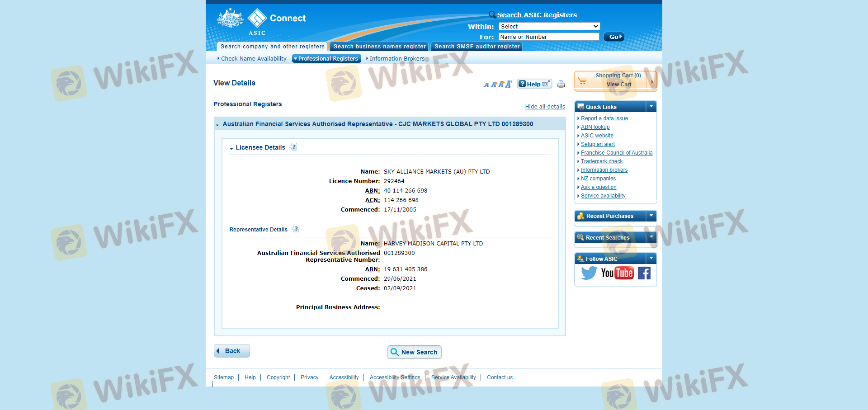Open the Twitter bird icon
The width and height of the screenshot is (868, 410).
pyautogui.click(x=589, y=273)
